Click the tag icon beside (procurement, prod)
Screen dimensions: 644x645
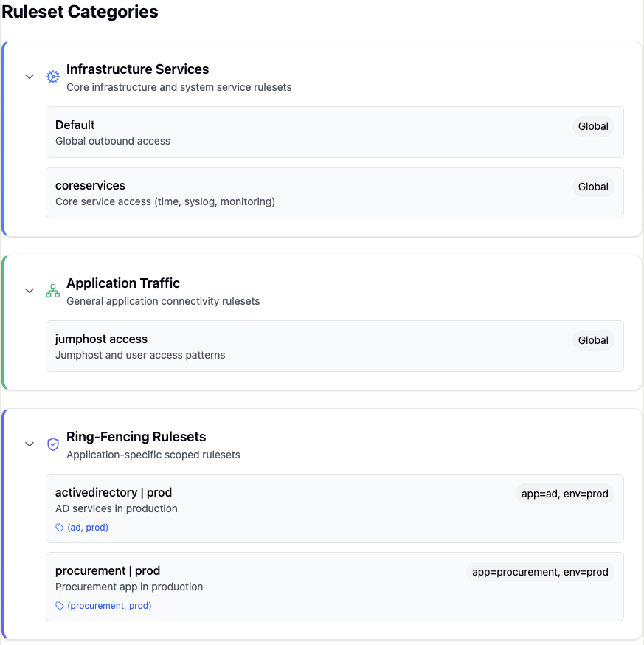tap(60, 606)
